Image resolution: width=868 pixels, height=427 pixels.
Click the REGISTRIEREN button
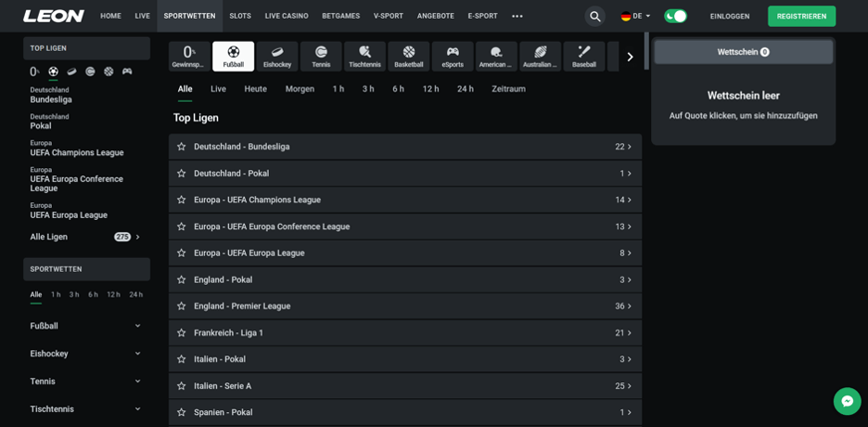point(801,16)
